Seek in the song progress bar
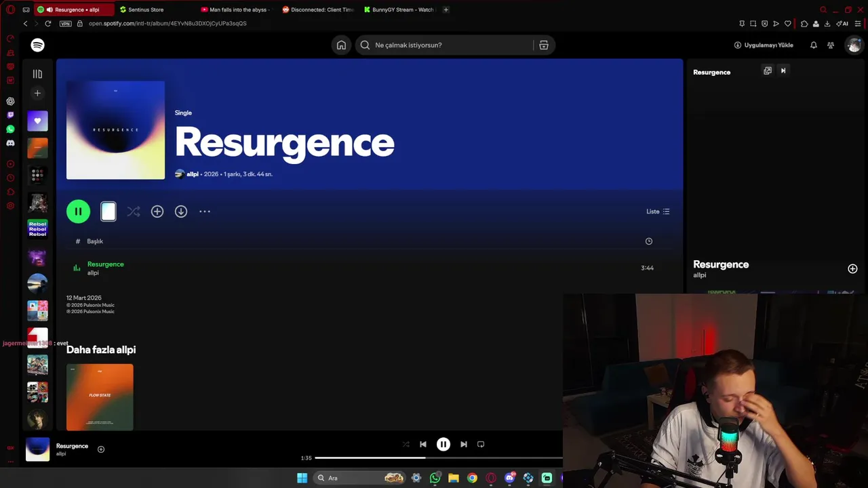 coord(439,458)
